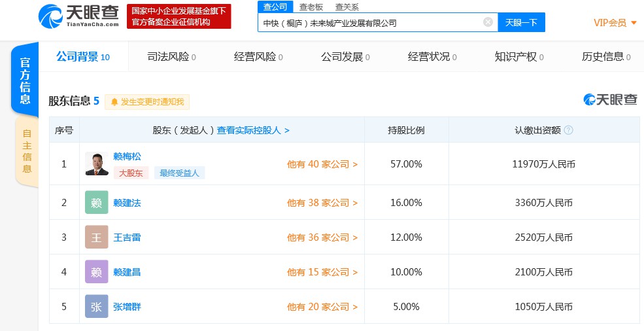The width and height of the screenshot is (644, 331).
Task: Click the 最终受益人 tag under 赖梅松
Action: click(x=180, y=173)
